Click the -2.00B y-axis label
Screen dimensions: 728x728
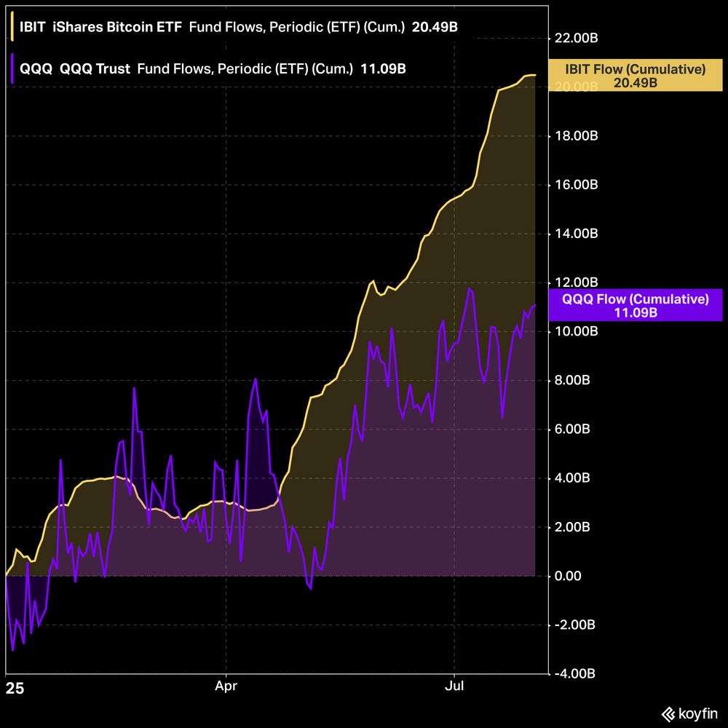tap(574, 625)
